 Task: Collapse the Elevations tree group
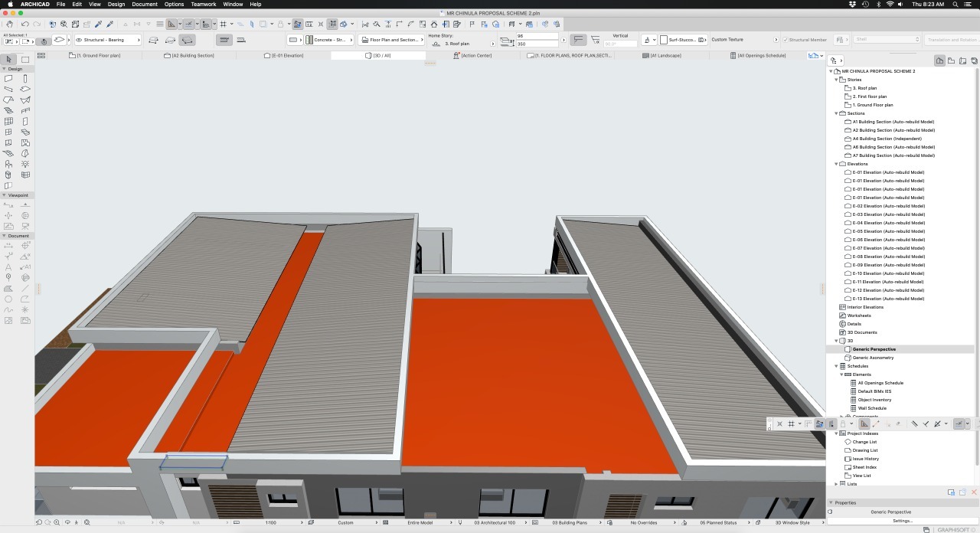point(836,164)
